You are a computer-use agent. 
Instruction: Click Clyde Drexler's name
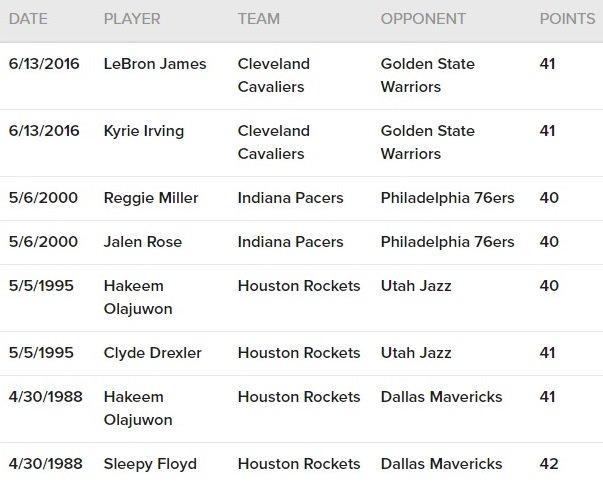click(153, 353)
